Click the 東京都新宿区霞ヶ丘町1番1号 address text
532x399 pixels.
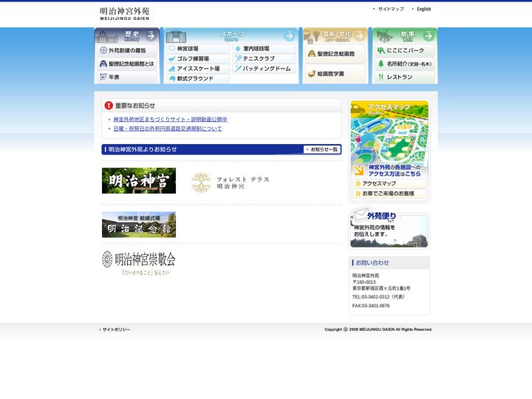381,288
